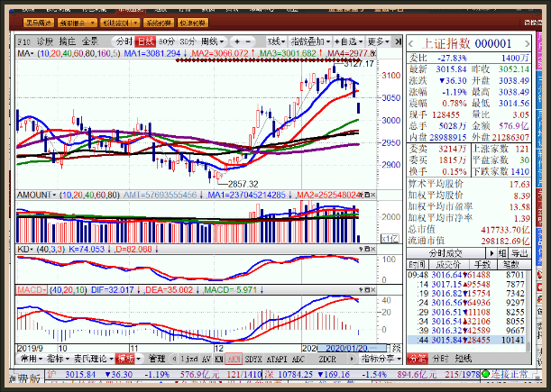Expand the 模板 dropdown arrow

pos(139,359)
